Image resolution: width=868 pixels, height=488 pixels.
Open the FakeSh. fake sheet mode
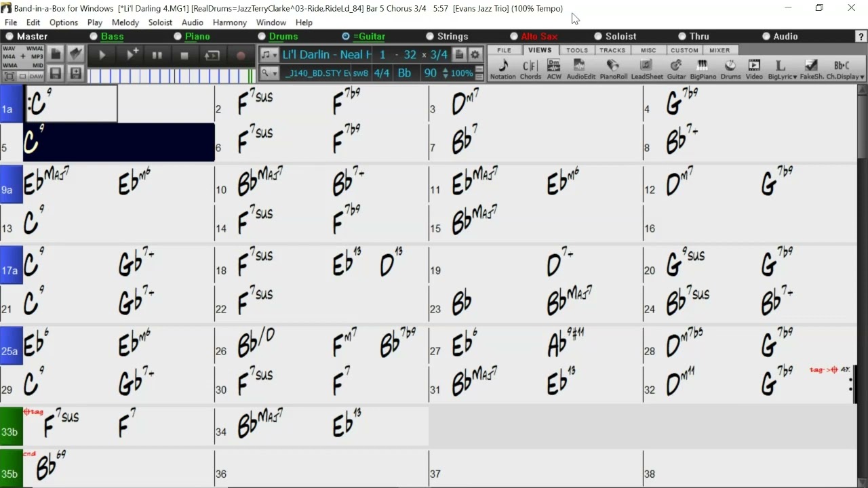point(811,69)
